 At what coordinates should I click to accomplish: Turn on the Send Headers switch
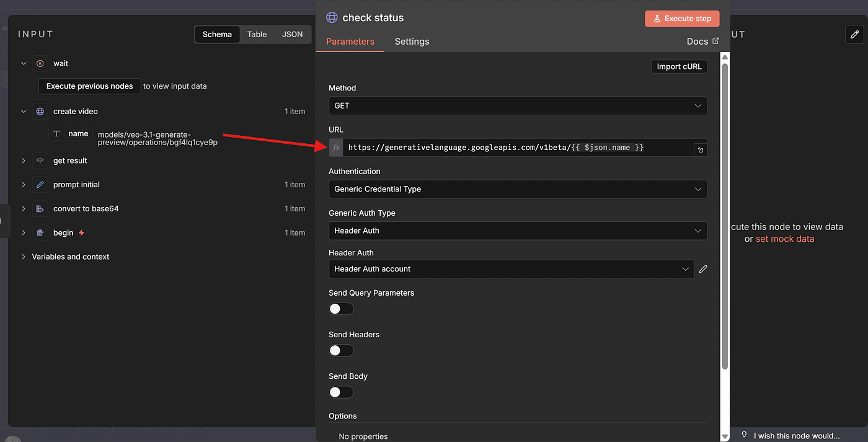(x=341, y=350)
